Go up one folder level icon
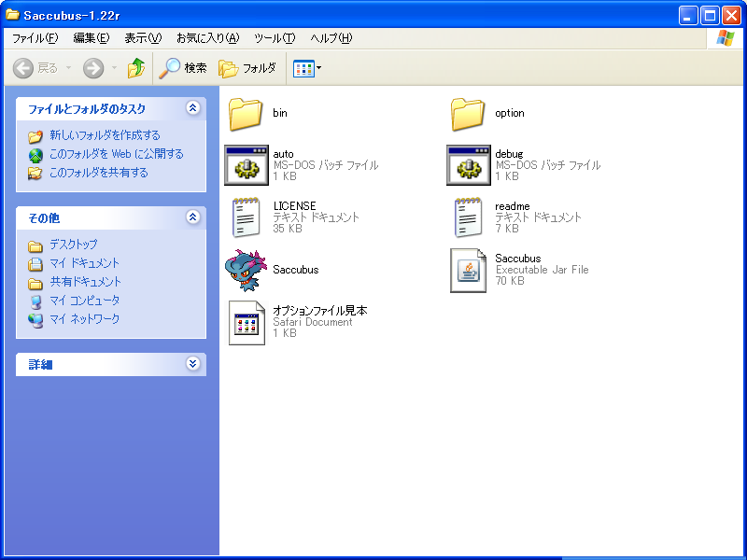Screen dimensions: 747x560 click(x=136, y=68)
